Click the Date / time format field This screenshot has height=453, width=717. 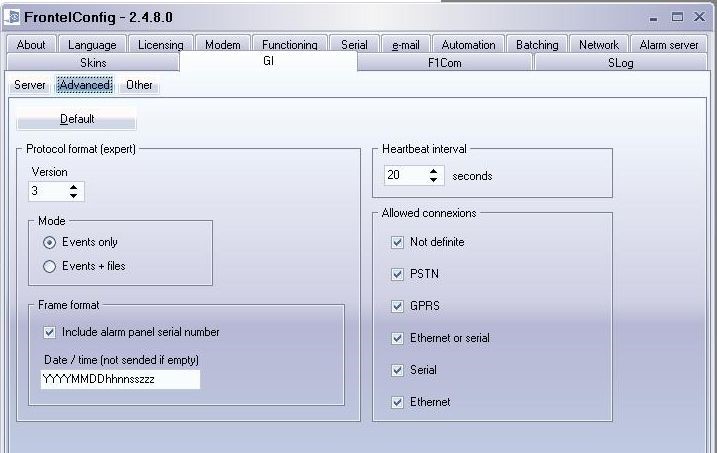pos(120,379)
